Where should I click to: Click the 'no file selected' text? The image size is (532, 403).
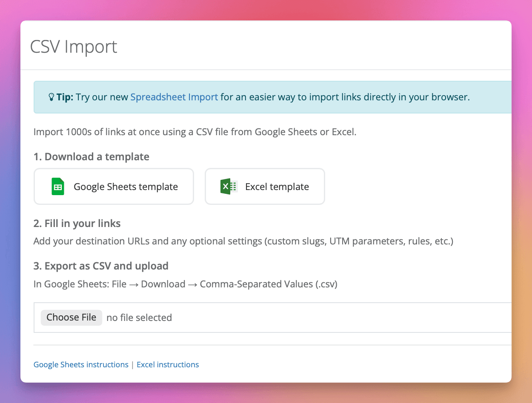139,317
